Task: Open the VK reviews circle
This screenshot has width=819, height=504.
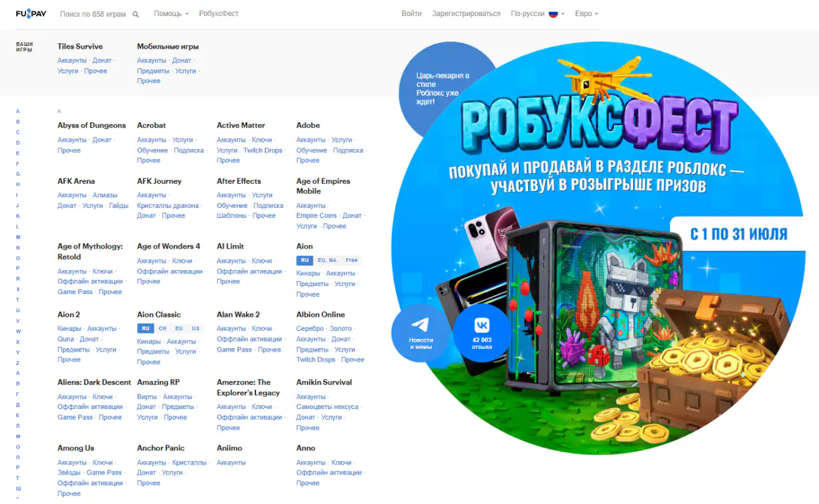Action: click(481, 333)
